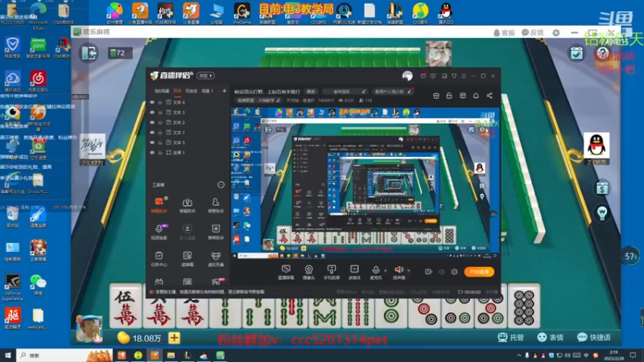Toggle the lock on the 文本 4 layer
This screenshot has height=362, width=644.
tap(160, 102)
